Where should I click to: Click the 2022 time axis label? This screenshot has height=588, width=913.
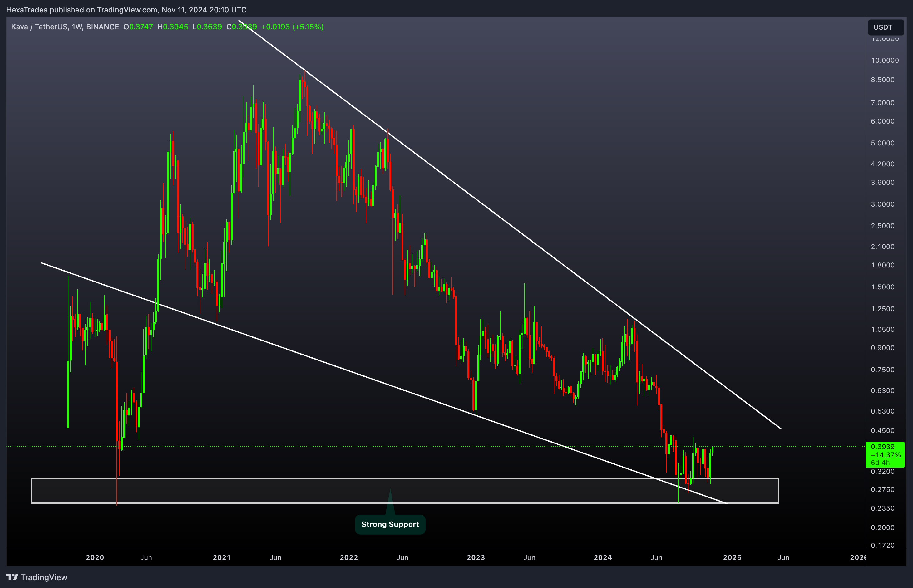pos(349,557)
